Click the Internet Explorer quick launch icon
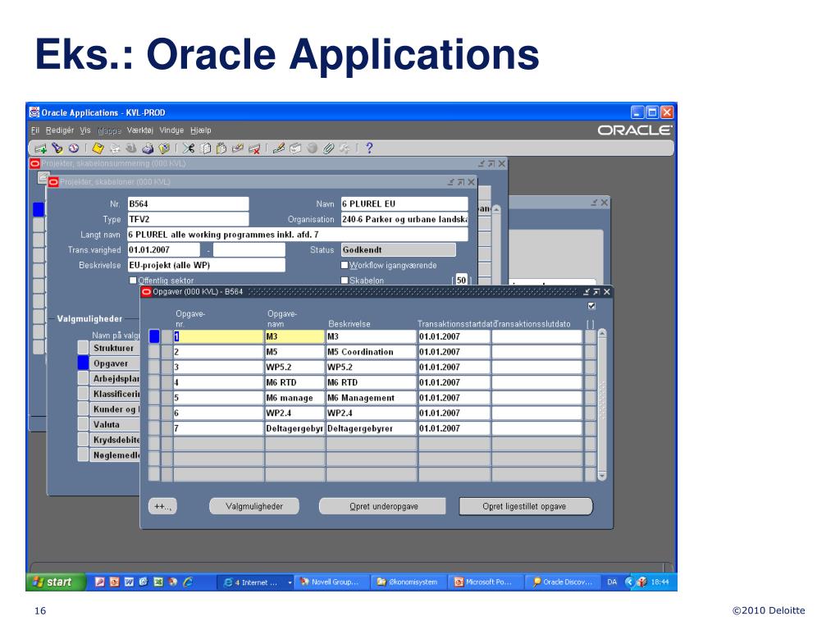The image size is (840, 630). point(188,582)
